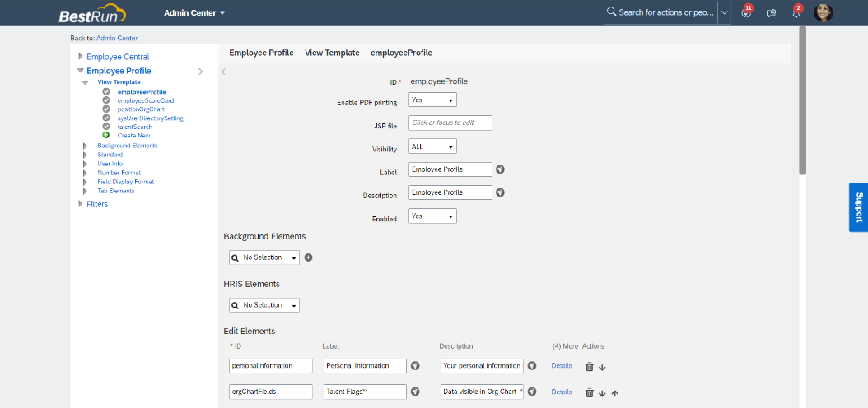Click translation globe icon next to Description field
This screenshot has width=868, height=408.
coord(500,192)
